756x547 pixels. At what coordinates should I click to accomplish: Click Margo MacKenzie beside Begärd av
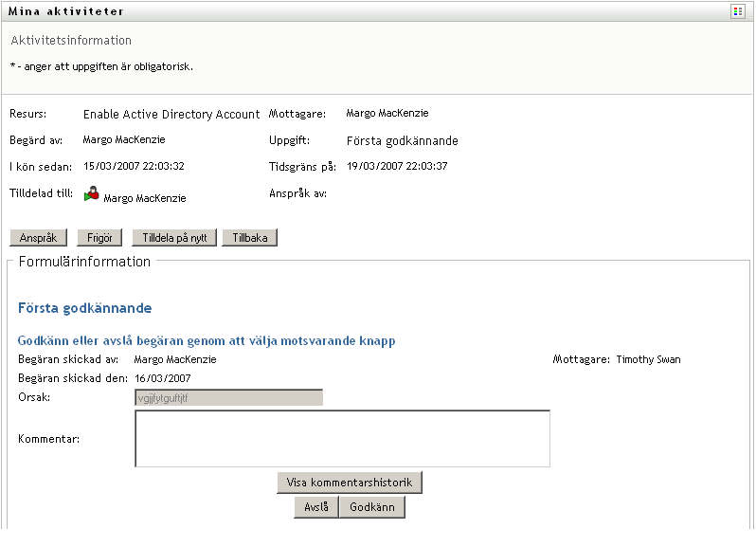pyautogui.click(x=124, y=139)
